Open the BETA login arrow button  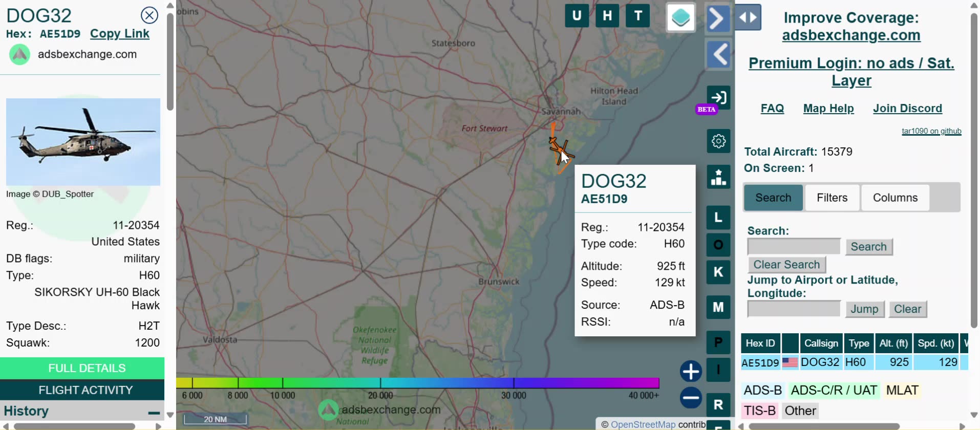coord(719,98)
